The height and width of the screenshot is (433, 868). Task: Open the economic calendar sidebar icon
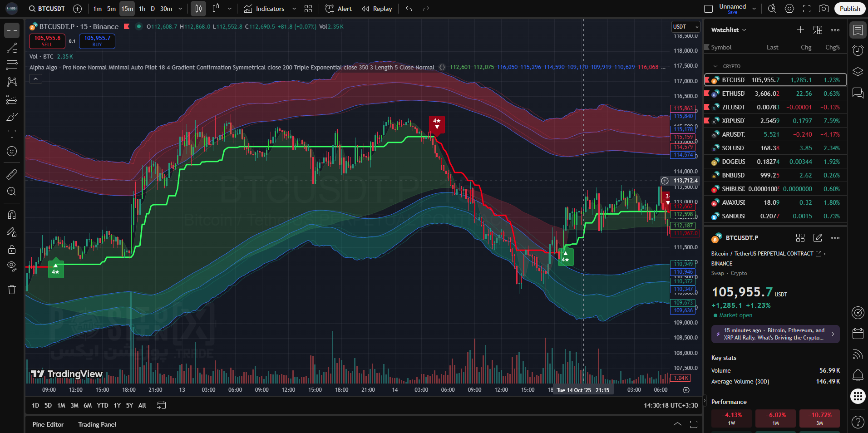[x=858, y=334]
